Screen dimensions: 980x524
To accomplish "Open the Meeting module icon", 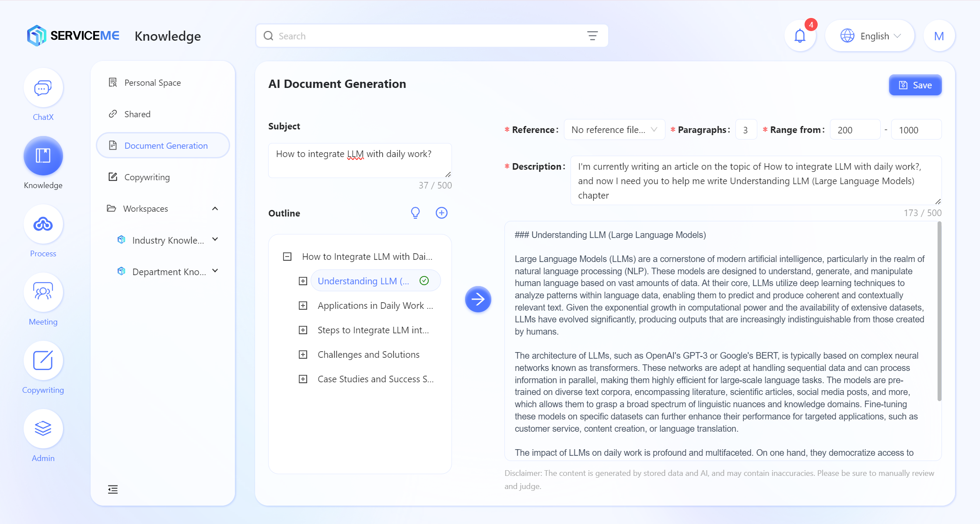I will 43,293.
